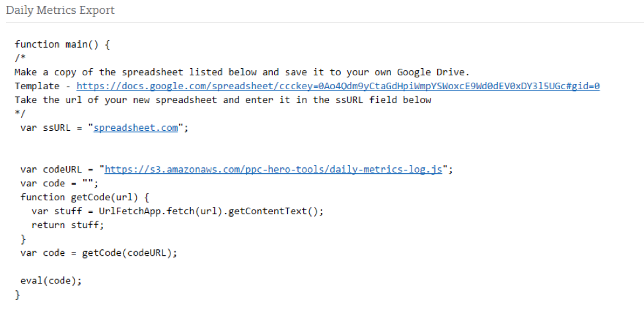Click the 'var codeURL' text
The width and height of the screenshot is (644, 310).
coord(52,169)
